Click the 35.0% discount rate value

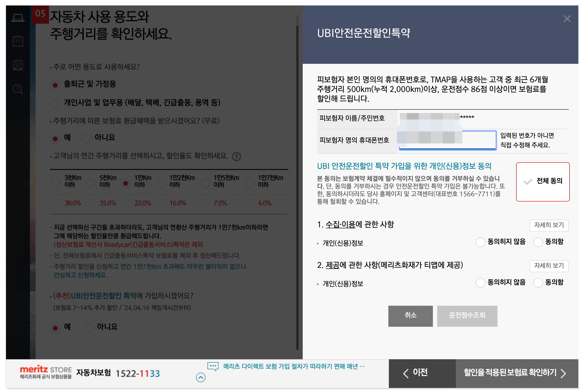click(108, 203)
